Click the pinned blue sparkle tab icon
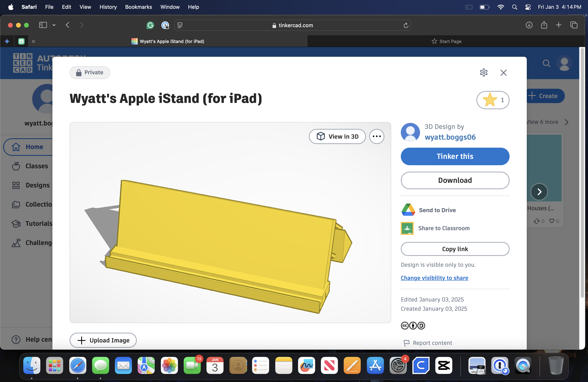The image size is (588, 382). pos(7,41)
